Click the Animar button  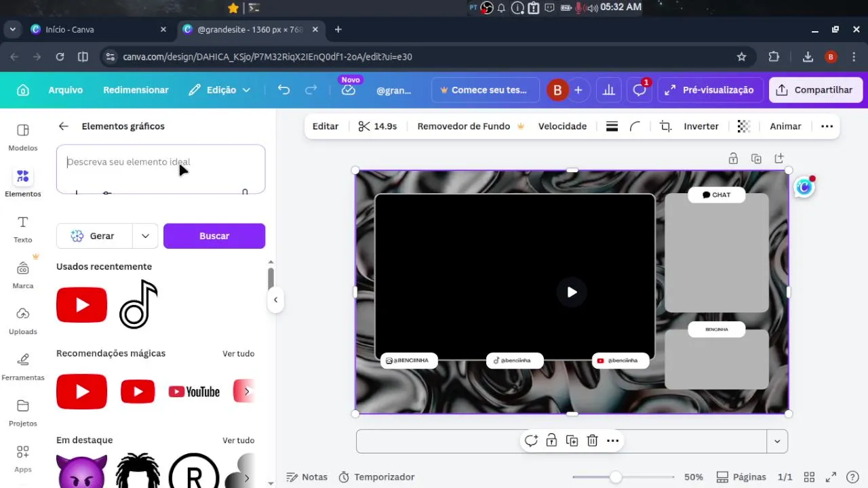pyautogui.click(x=785, y=126)
